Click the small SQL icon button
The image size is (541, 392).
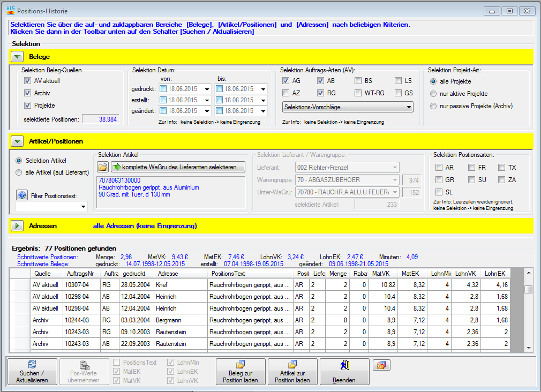coord(381,365)
